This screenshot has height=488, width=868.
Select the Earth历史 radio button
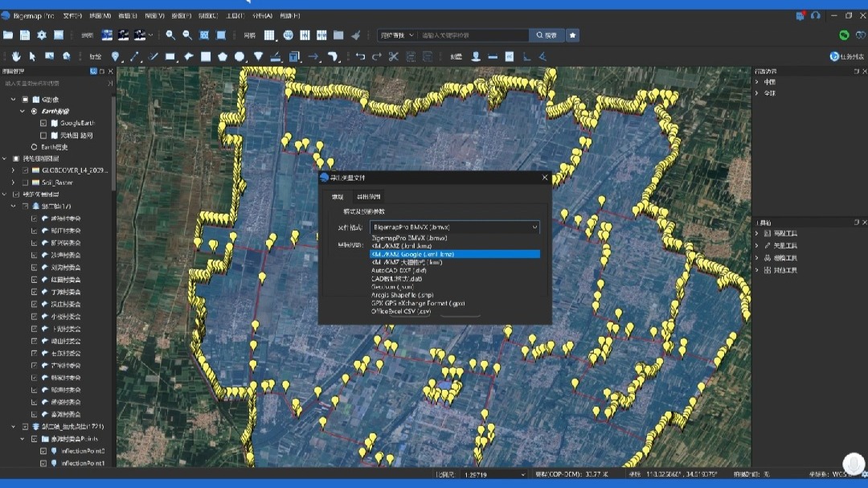[x=34, y=147]
